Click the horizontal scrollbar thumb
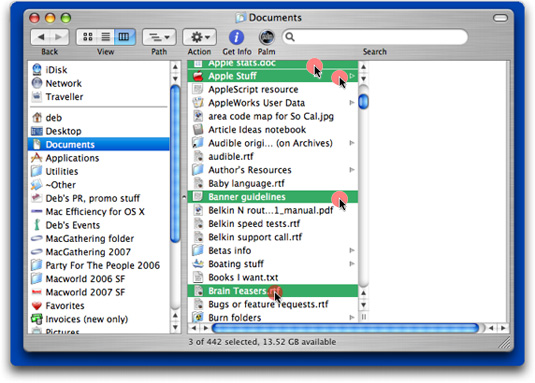 pos(346,328)
